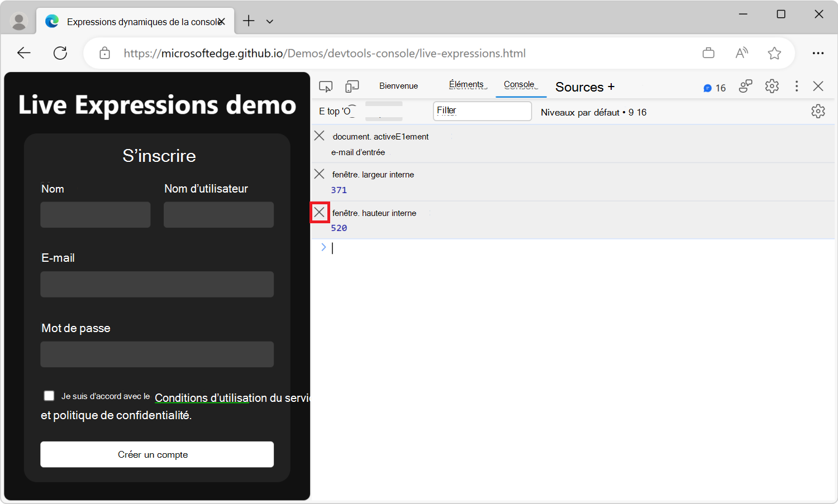Image resolution: width=838 pixels, height=504 pixels.
Task: Open the Focus feedback icon in DevTools toolbar
Action: (745, 87)
